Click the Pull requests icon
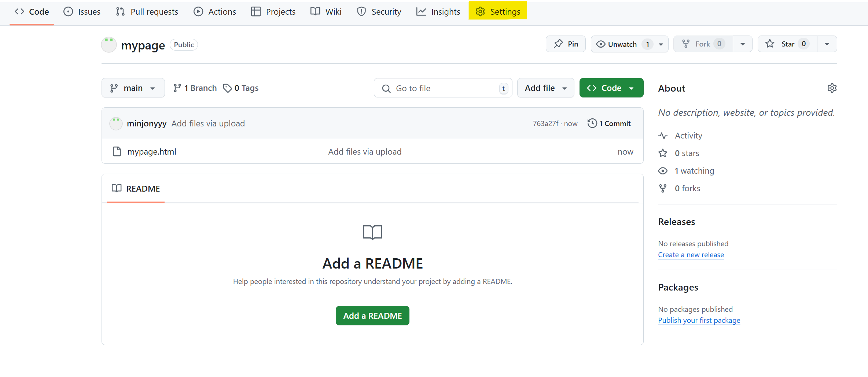The width and height of the screenshot is (868, 377). point(120,12)
